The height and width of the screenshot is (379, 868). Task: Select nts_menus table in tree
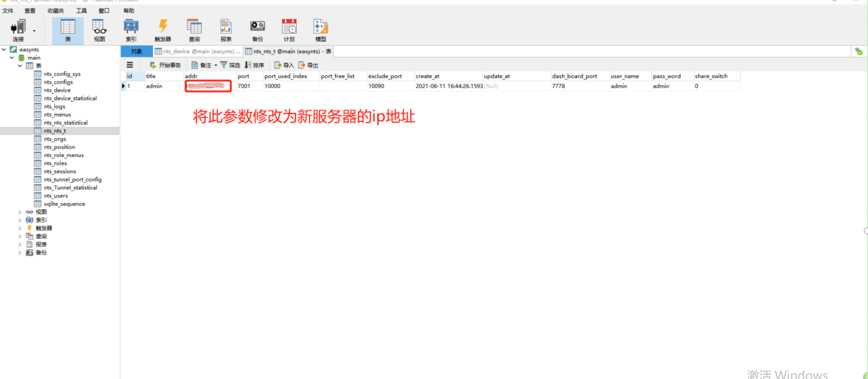[57, 115]
